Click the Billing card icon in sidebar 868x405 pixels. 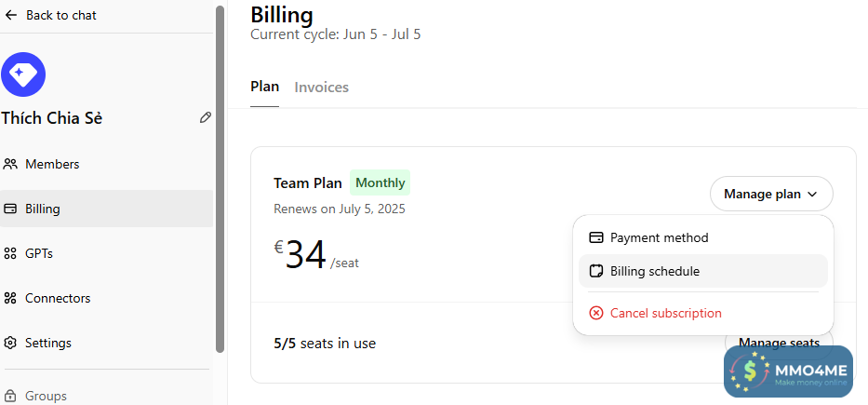point(11,209)
